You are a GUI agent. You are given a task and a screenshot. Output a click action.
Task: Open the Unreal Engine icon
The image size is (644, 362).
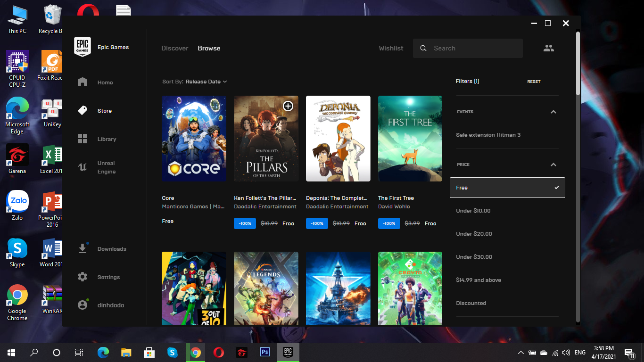coord(83,167)
